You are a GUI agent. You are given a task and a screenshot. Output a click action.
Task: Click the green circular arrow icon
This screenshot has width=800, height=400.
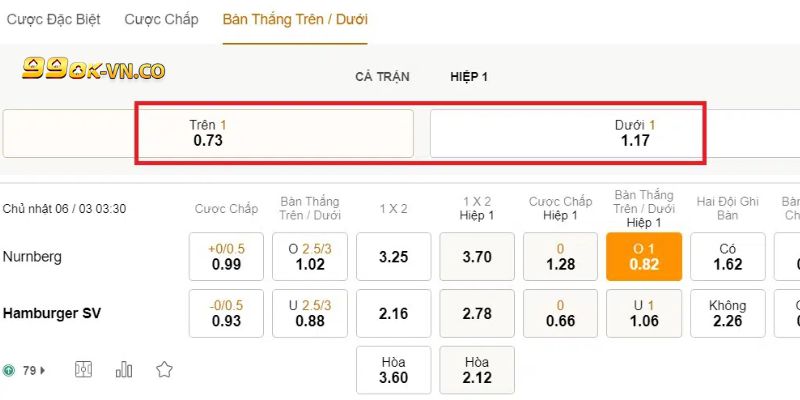[x=9, y=370]
